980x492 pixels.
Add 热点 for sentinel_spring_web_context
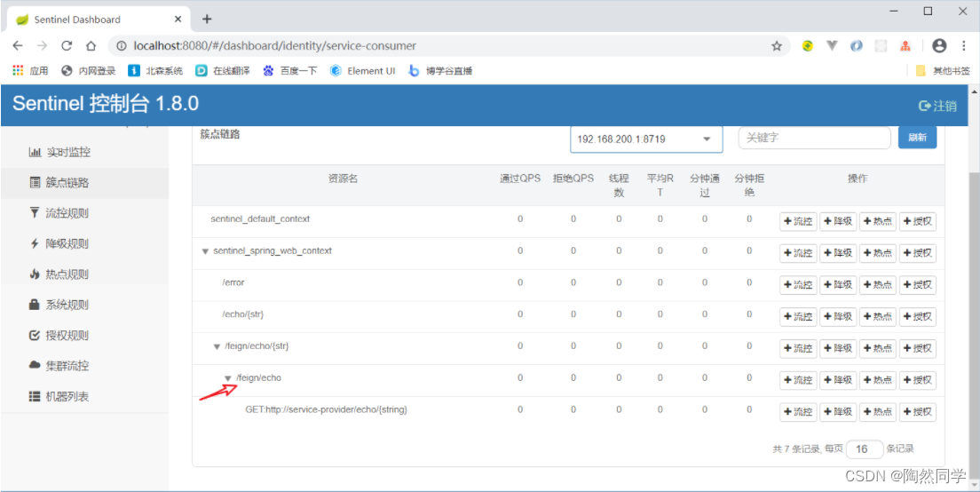(x=878, y=253)
